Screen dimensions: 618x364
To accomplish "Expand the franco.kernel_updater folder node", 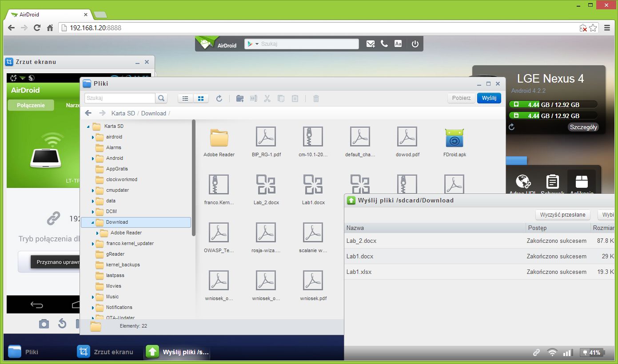I will [x=93, y=244].
